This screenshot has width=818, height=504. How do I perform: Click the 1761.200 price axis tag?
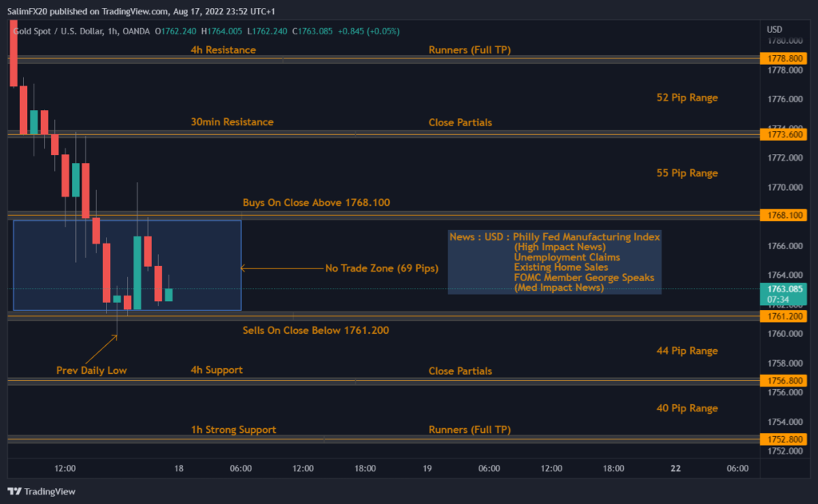[785, 316]
